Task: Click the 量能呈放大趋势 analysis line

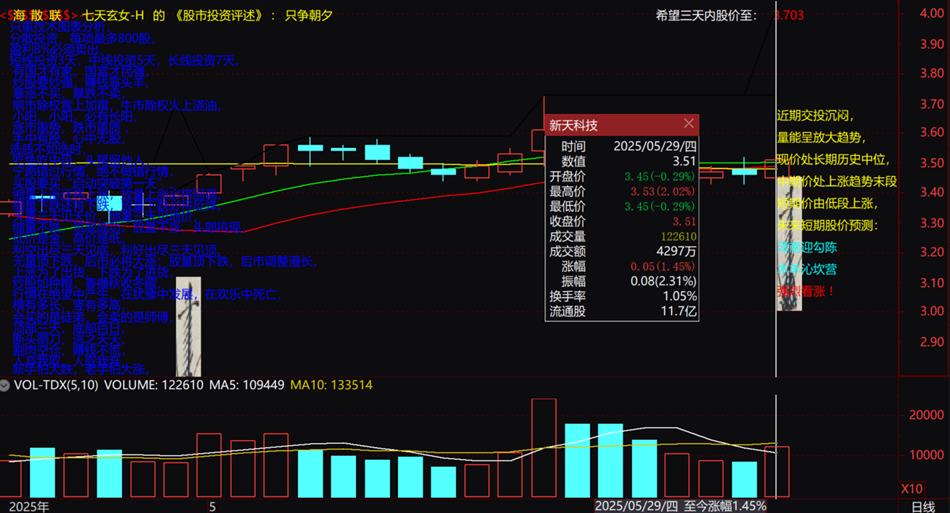Action: pos(822,137)
